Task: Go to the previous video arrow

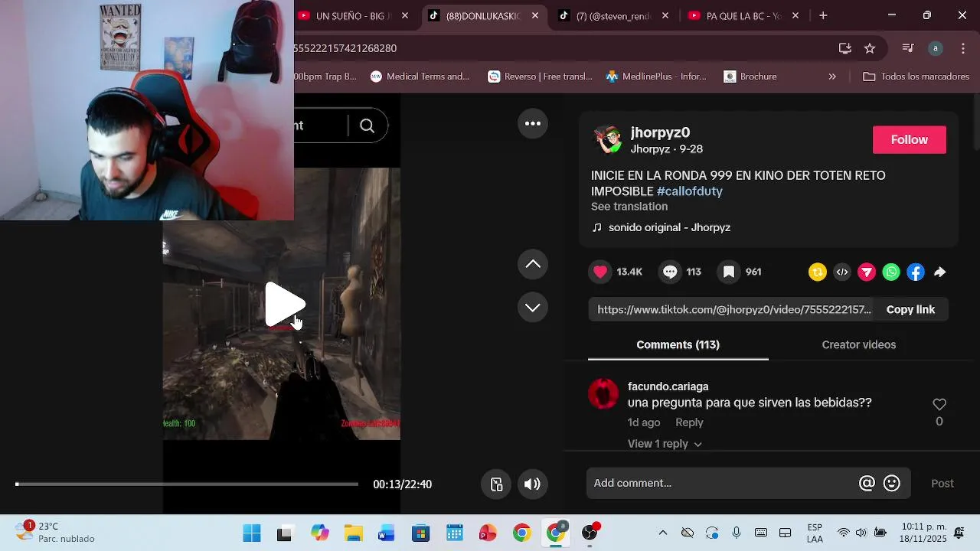Action: tap(533, 264)
